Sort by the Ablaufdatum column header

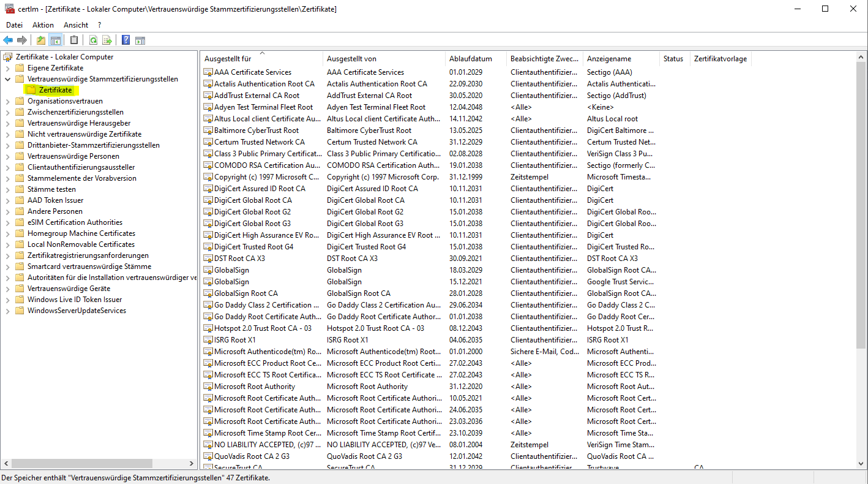(x=476, y=59)
